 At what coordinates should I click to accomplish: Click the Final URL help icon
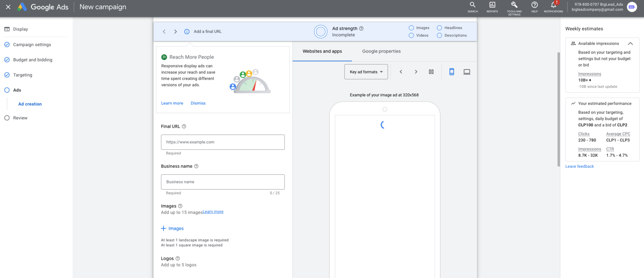[x=184, y=126]
